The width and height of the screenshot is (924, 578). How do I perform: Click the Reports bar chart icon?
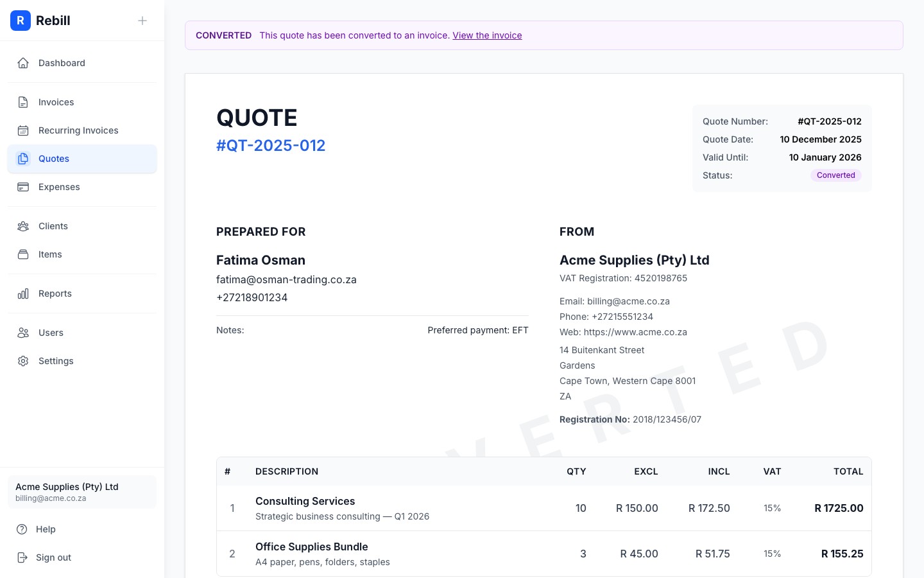click(x=23, y=293)
